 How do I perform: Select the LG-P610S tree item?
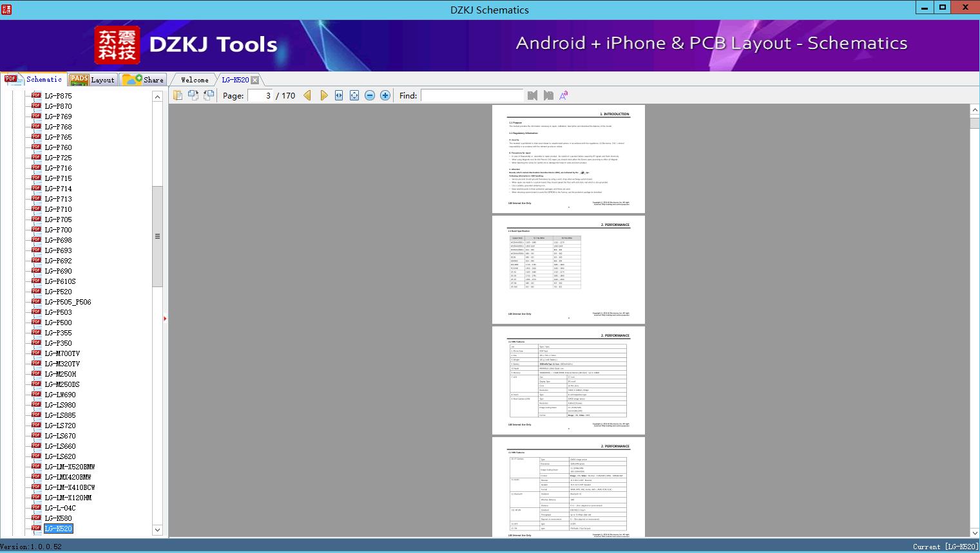pos(60,281)
